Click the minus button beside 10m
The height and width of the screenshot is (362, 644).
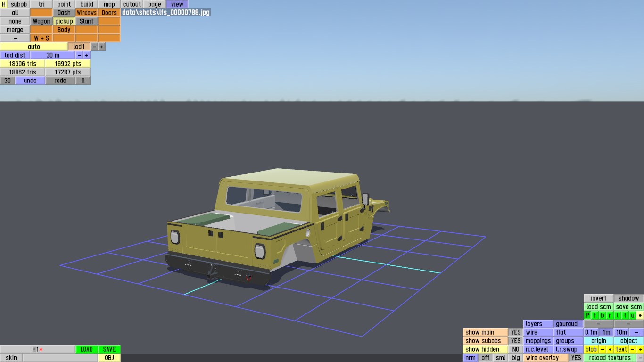click(x=636, y=332)
